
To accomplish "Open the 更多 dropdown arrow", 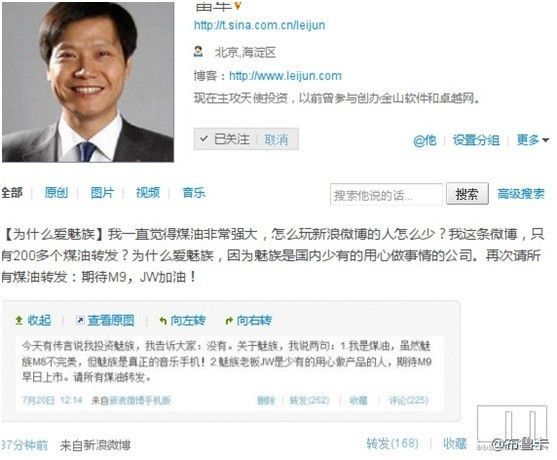I will [x=546, y=140].
